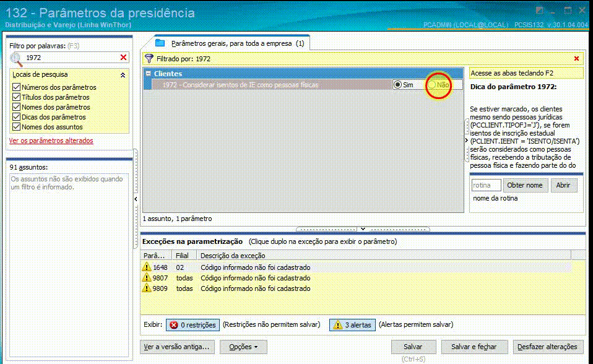Collapse the 'Locais de pesquisa' section

[x=123, y=75]
